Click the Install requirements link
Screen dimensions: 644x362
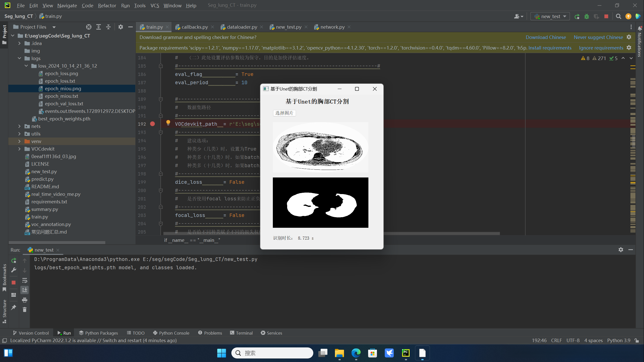click(550, 48)
